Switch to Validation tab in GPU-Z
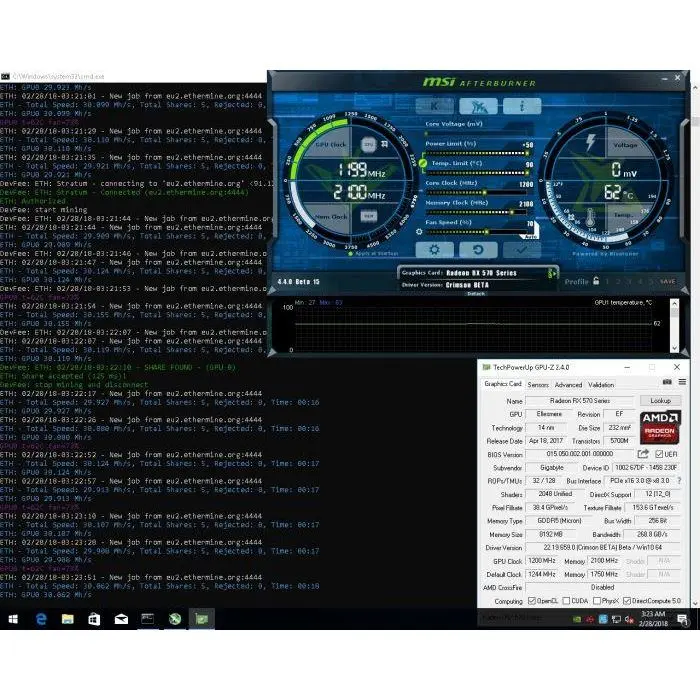The width and height of the screenshot is (700, 700). click(601, 385)
